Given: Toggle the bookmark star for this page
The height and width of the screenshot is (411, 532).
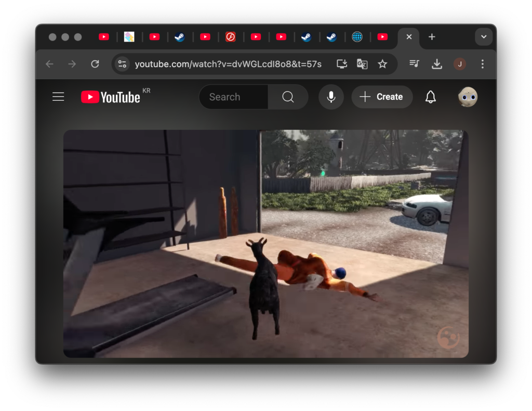Looking at the screenshot, I should 382,64.
